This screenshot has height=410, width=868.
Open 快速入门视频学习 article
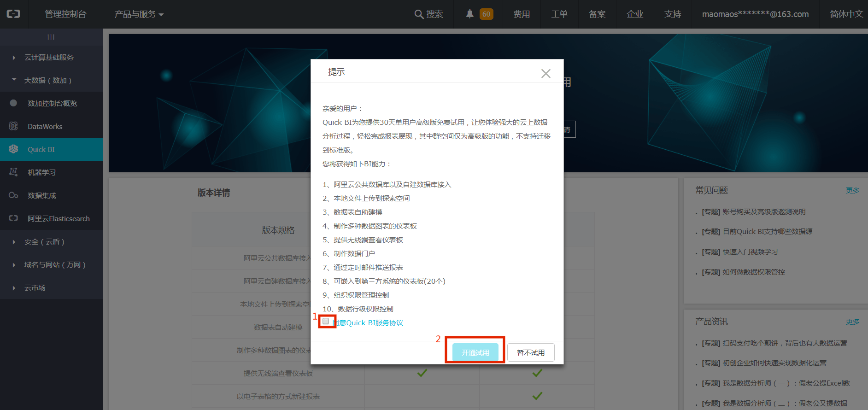point(740,252)
